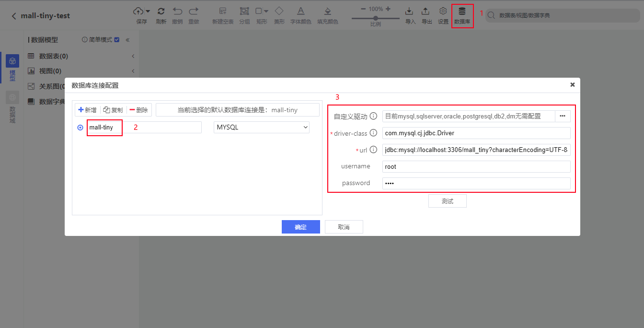Open the Fill Color (填充颜色) picker
The width and height of the screenshot is (644, 328).
click(328, 11)
